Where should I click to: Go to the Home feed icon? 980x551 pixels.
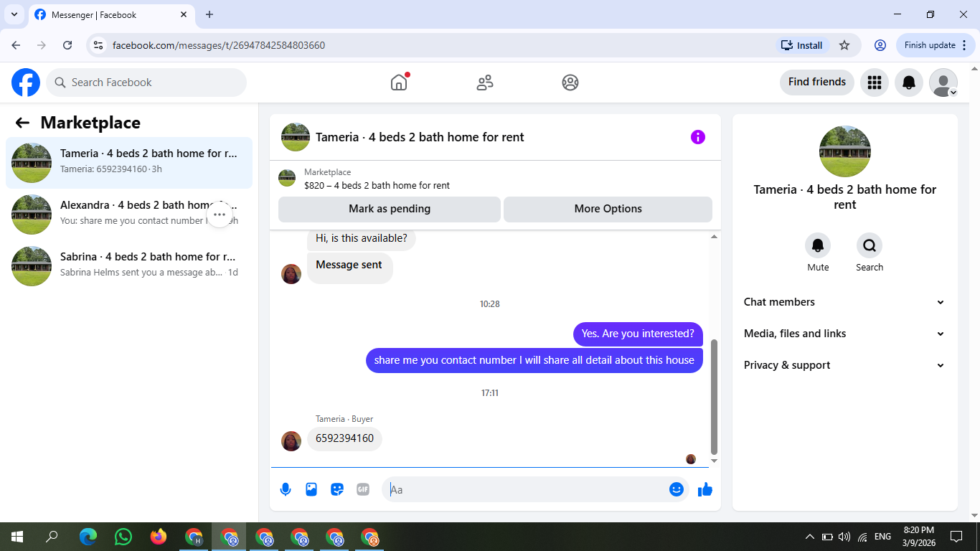399,83
